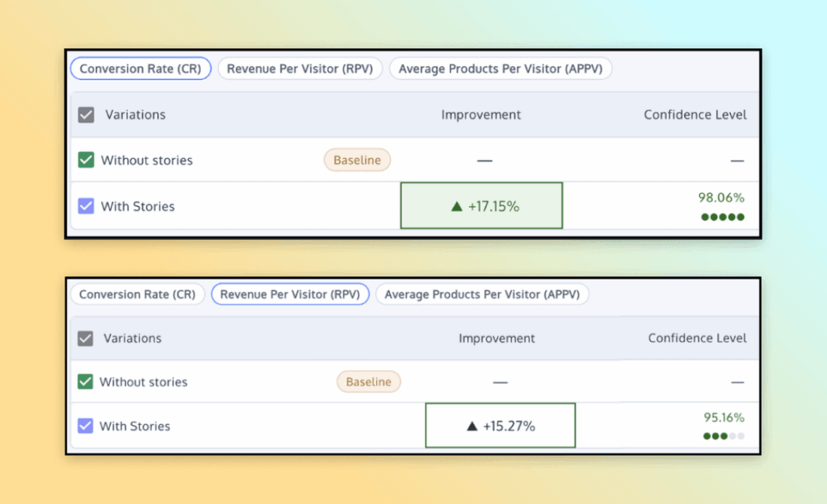Viewport: 827px width, 504px height.
Task: Toggle the Variations select-all checkbox in top panel
Action: tap(86, 115)
